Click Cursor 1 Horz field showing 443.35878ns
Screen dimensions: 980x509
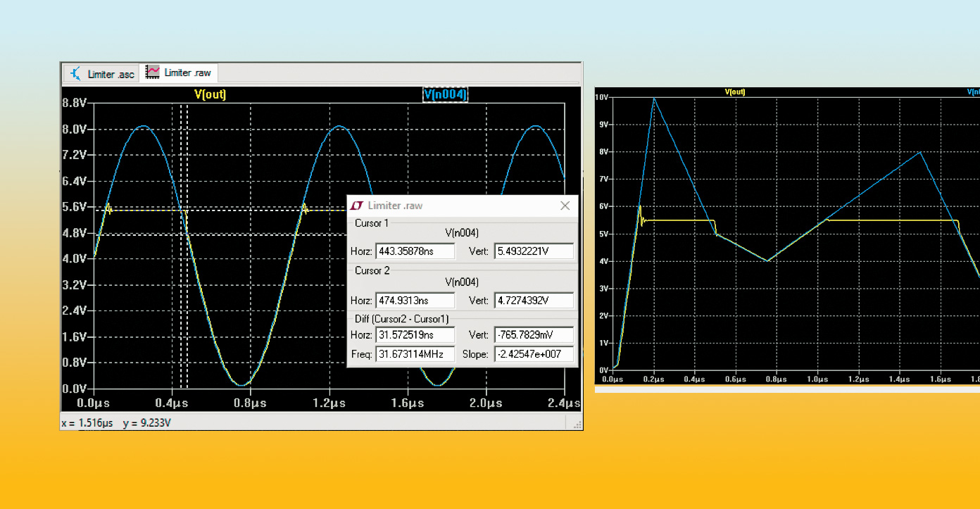pos(415,251)
